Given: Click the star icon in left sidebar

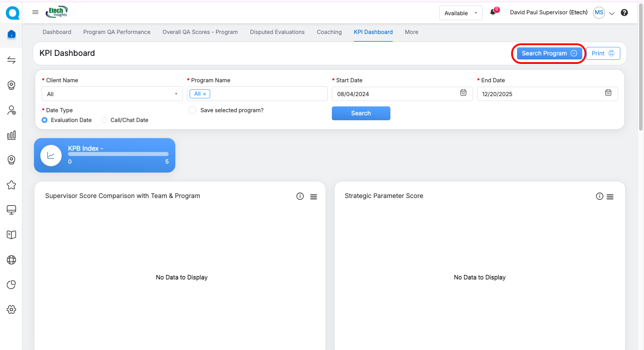Looking at the screenshot, I should (12, 185).
